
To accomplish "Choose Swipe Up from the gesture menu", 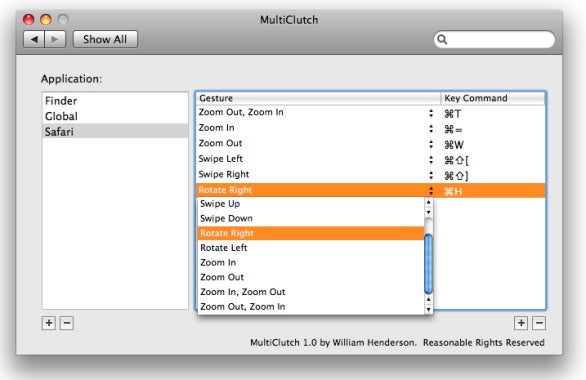I will pos(311,204).
